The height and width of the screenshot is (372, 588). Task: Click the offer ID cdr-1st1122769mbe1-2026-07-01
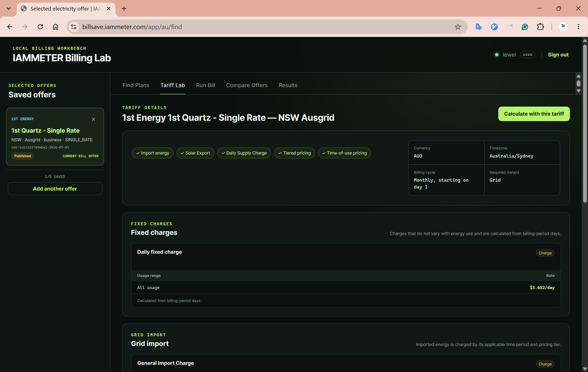click(x=40, y=147)
